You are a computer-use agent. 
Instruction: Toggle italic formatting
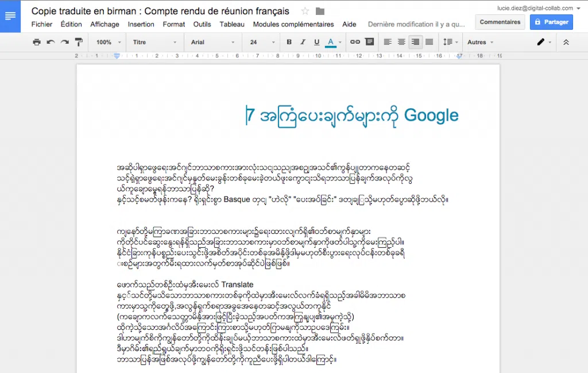[x=303, y=42]
